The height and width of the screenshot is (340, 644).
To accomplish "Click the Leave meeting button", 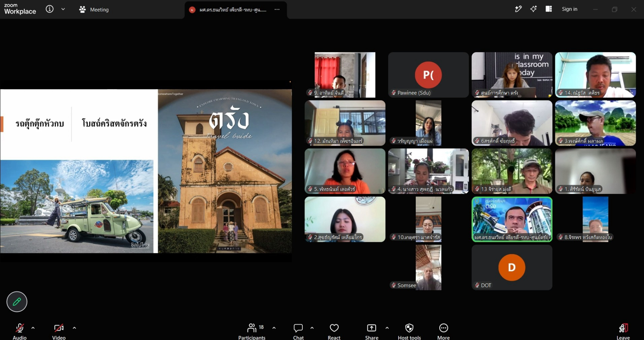I will point(623,331).
